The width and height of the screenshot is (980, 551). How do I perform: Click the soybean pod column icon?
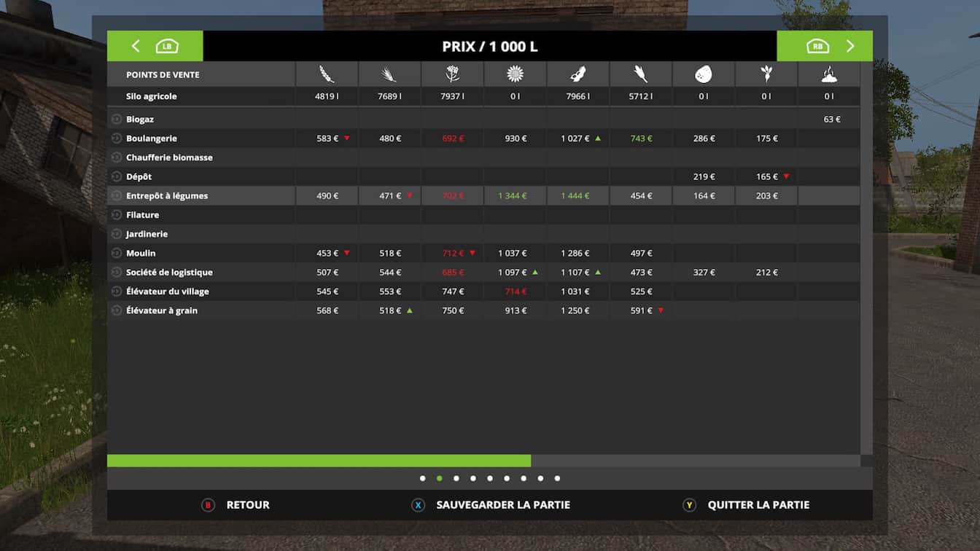tap(577, 74)
